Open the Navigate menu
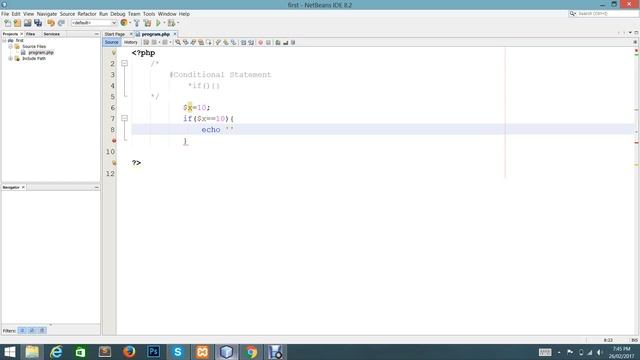 tap(47, 14)
